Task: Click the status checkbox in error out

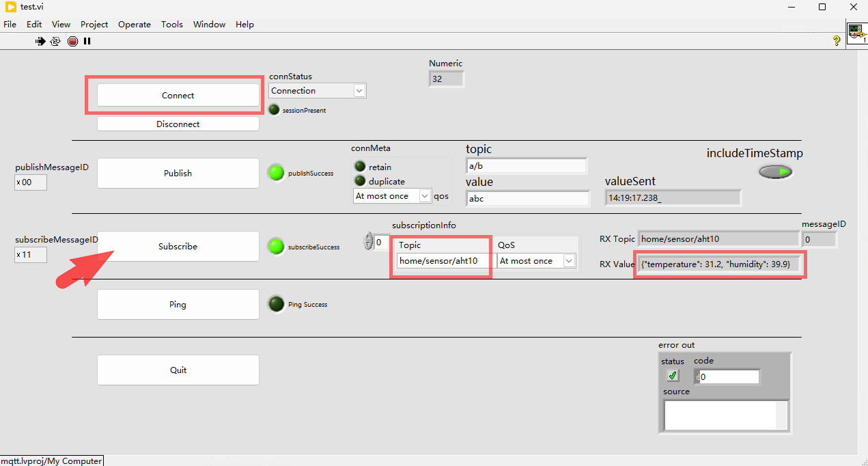Action: pos(673,375)
